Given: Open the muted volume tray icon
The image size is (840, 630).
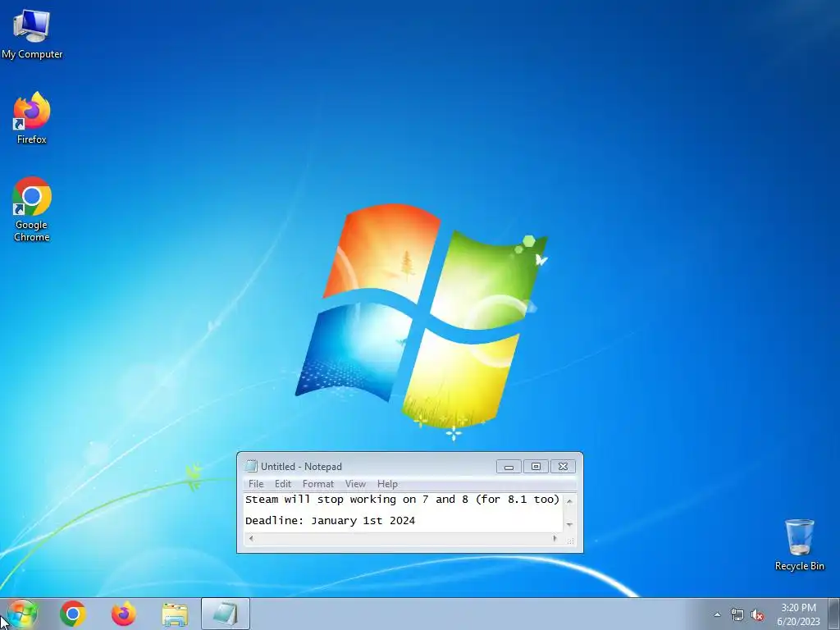Looking at the screenshot, I should [x=757, y=614].
